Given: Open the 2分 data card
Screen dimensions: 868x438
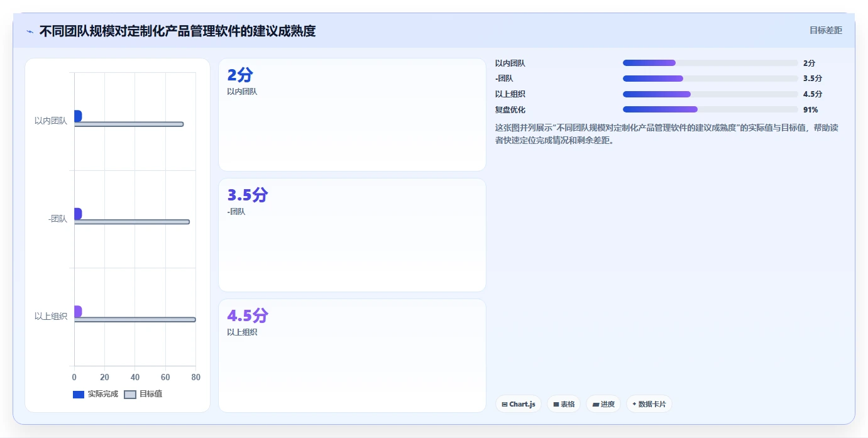Looking at the screenshot, I should coord(352,114).
